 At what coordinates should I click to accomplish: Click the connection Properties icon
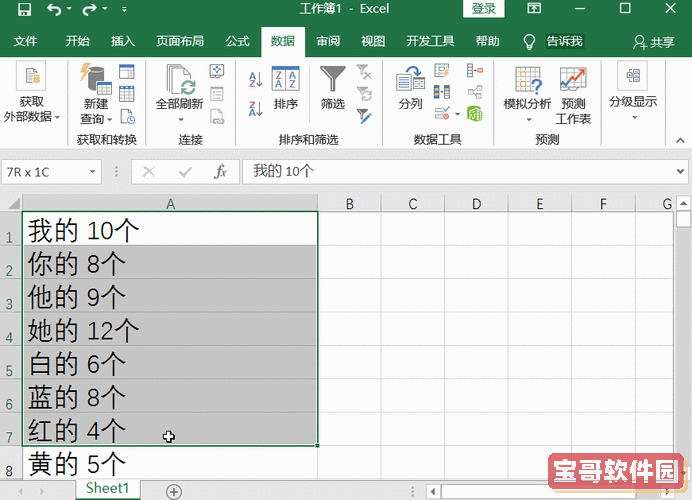(x=217, y=94)
